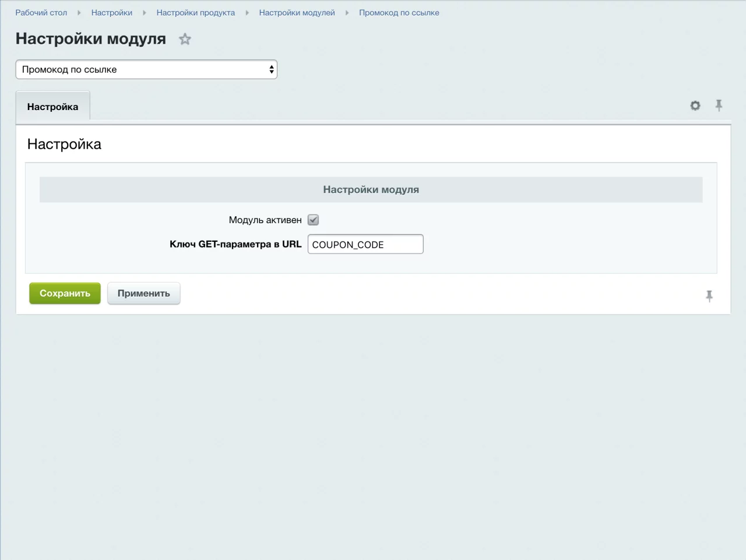Viewport: 746px width, 560px height.
Task: Focus the COUPON_CODE input field
Action: (x=365, y=244)
